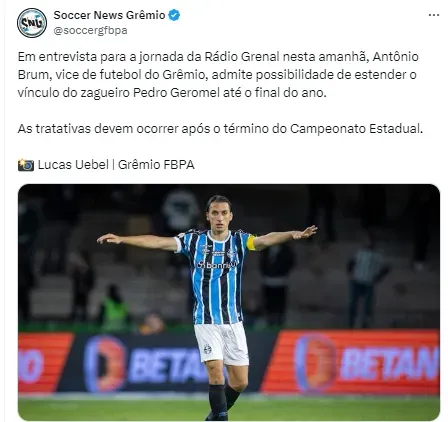
Task: Click the Soccer News Grêmio display name
Action: tap(109, 15)
